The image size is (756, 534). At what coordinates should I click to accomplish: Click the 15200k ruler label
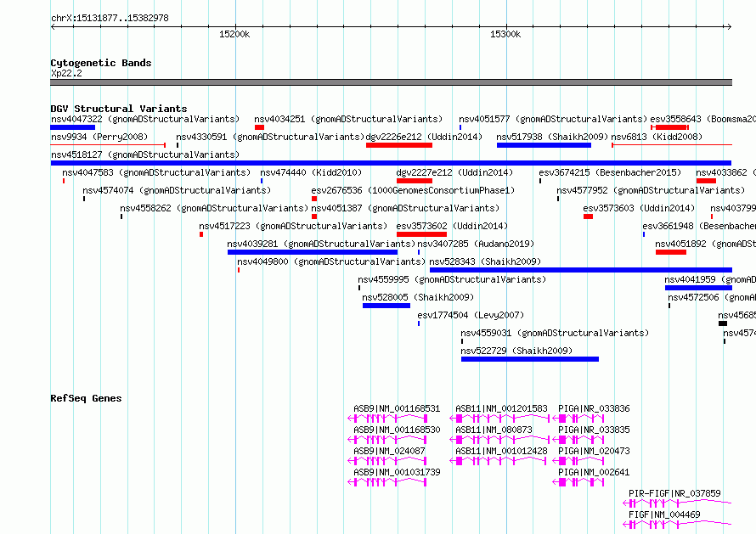point(234,34)
